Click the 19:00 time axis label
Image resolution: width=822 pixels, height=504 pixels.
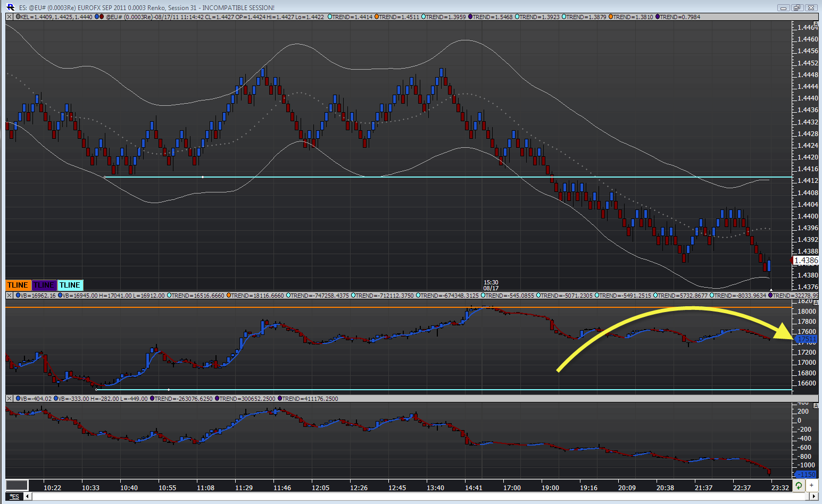(550, 488)
